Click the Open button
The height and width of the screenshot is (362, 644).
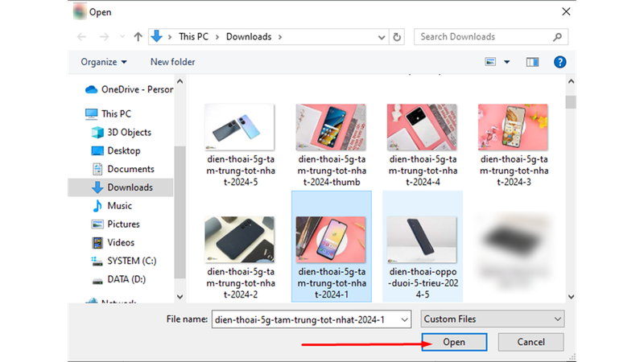454,342
